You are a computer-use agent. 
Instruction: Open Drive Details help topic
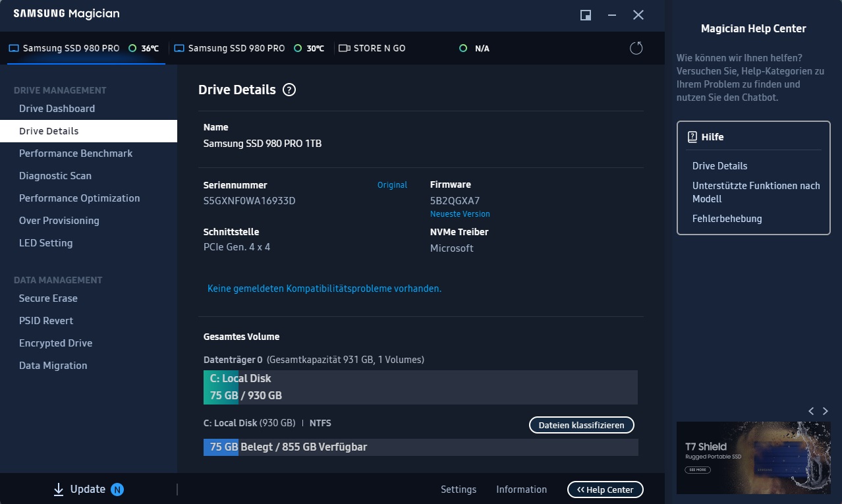(x=719, y=166)
